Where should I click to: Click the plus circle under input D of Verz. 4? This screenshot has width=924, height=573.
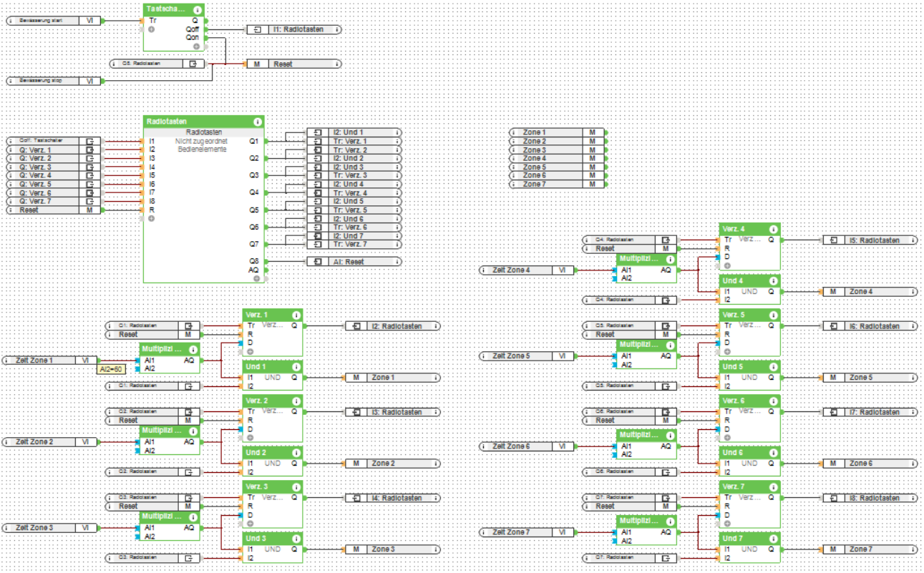point(727,266)
